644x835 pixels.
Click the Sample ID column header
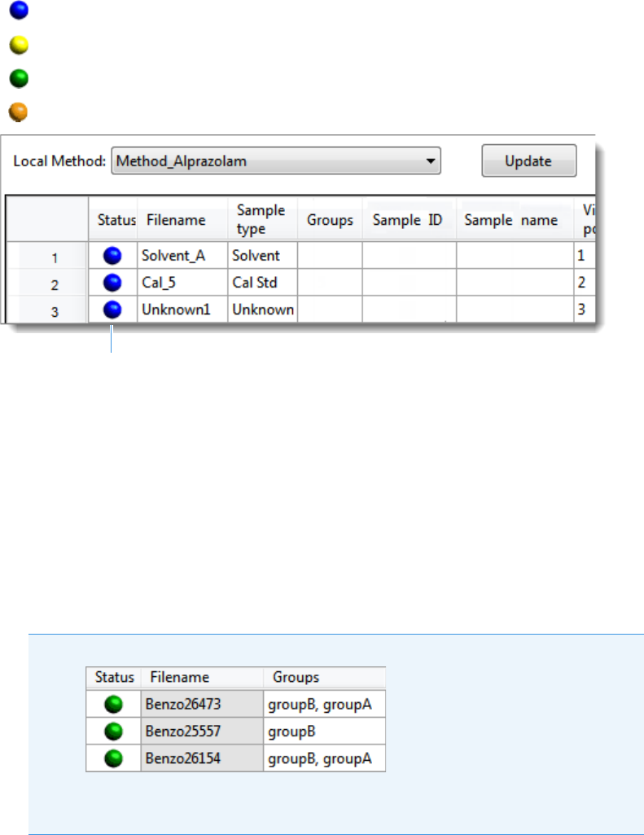click(410, 219)
